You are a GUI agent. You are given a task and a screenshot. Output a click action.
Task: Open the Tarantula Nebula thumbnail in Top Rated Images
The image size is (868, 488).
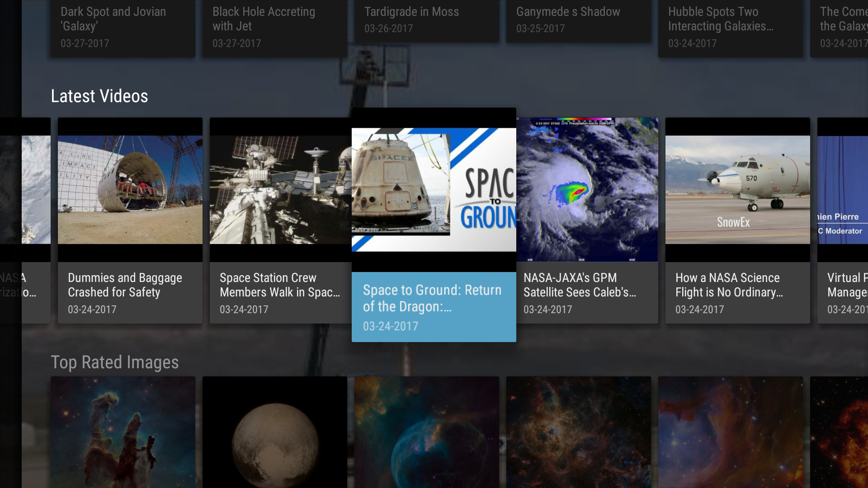click(x=579, y=434)
